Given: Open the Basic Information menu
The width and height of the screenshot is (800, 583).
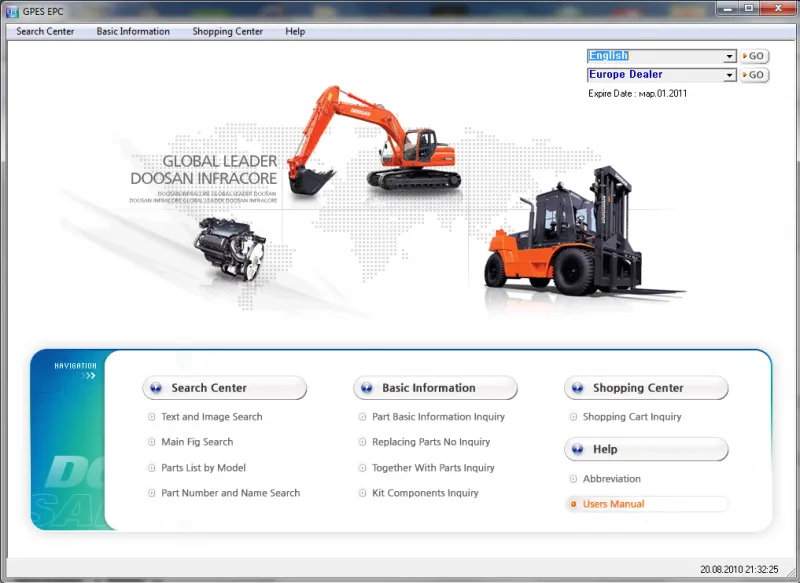Looking at the screenshot, I should 133,32.
